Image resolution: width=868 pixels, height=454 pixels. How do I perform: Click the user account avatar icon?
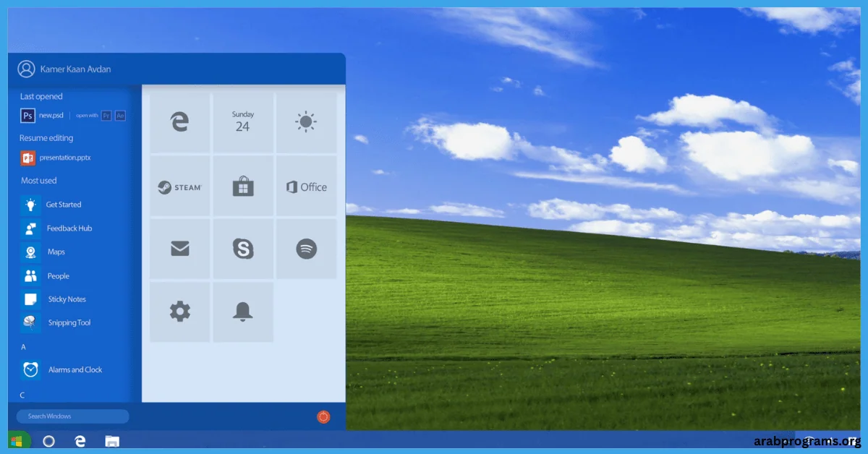(x=26, y=69)
